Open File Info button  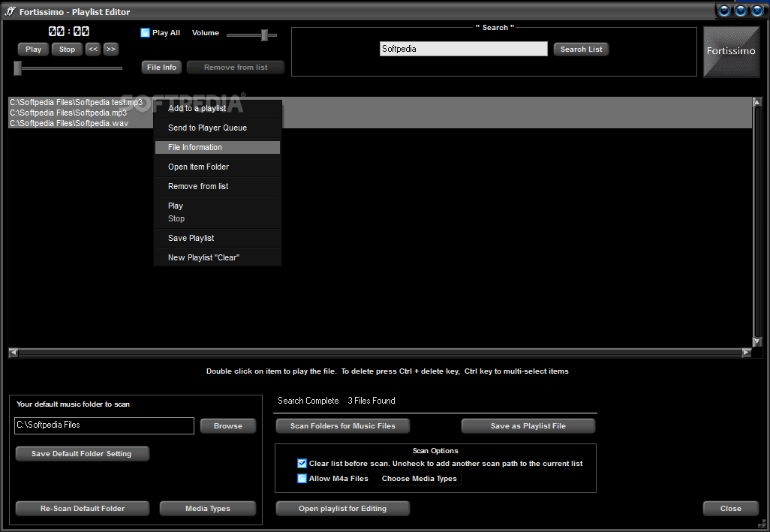(x=161, y=68)
